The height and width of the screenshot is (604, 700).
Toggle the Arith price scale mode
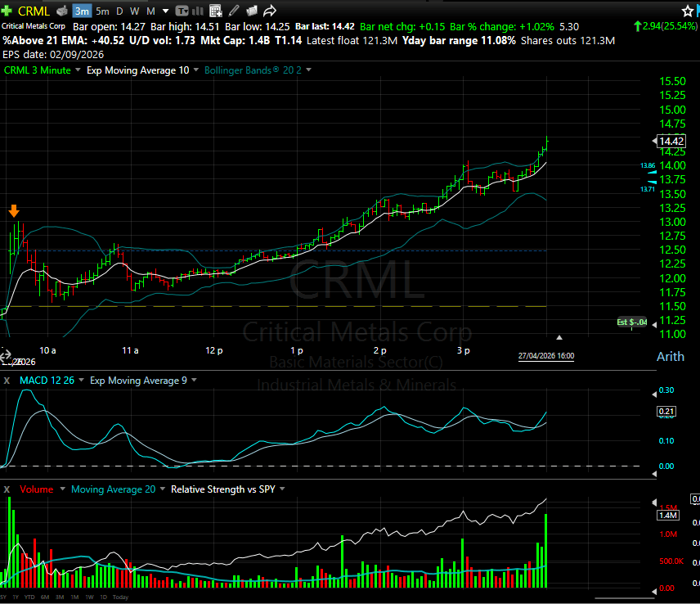coord(670,357)
